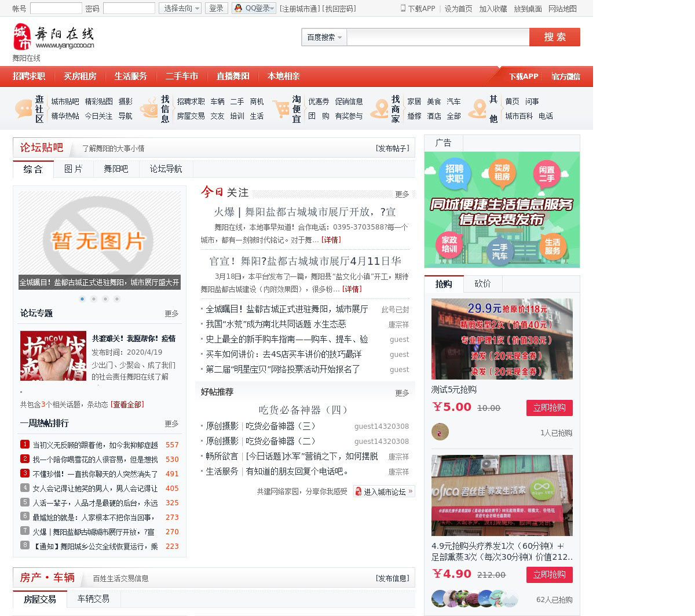Open the 暂无图片 slideshow image
Viewport: 695px width, 616px height.
point(100,240)
